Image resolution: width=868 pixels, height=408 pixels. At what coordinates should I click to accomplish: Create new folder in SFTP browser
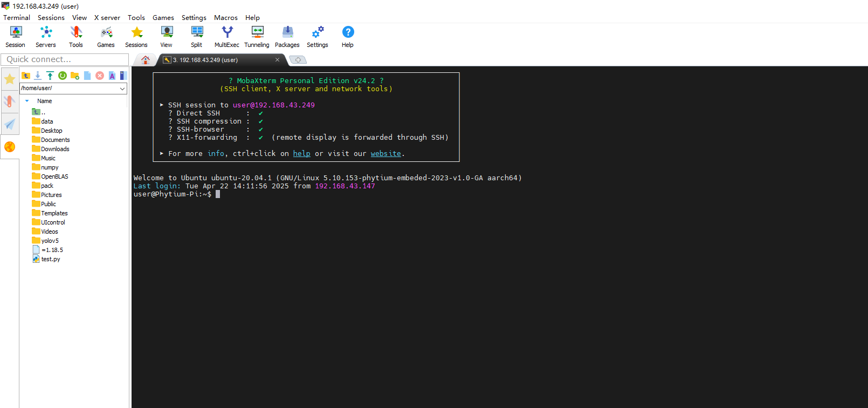[75, 76]
